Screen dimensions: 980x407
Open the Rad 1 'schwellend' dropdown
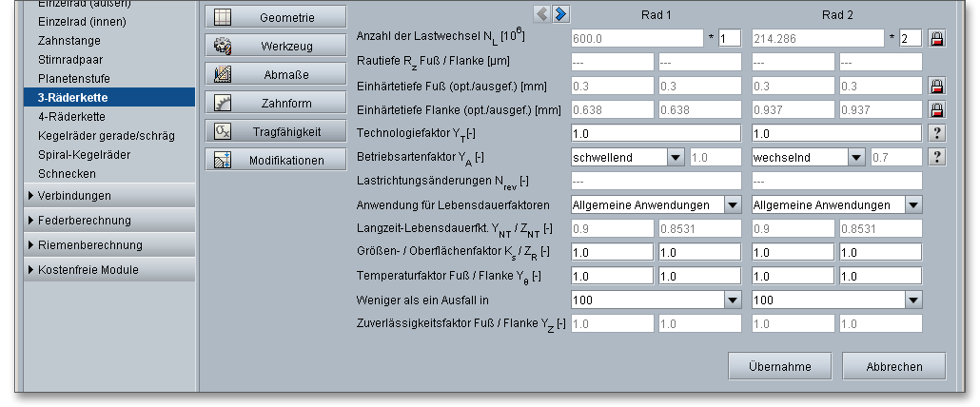tap(676, 157)
